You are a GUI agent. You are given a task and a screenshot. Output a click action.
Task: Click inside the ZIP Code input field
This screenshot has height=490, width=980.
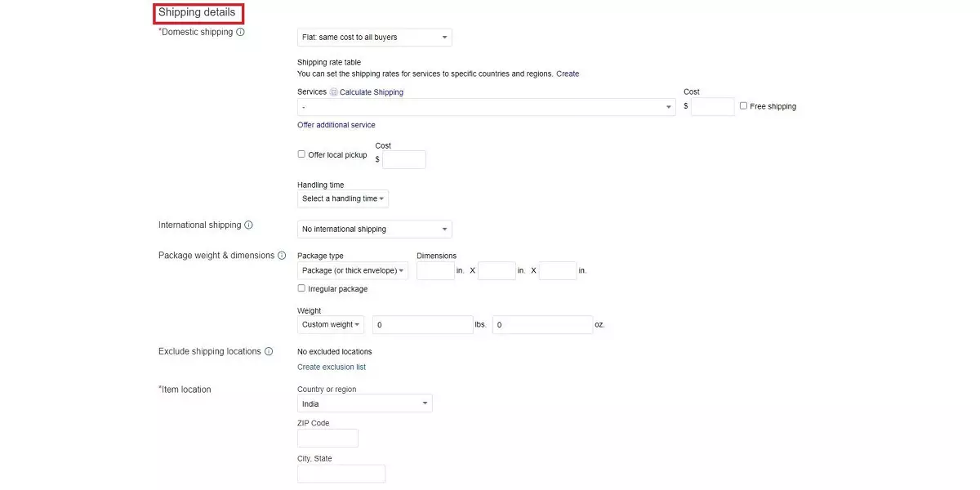(327, 438)
